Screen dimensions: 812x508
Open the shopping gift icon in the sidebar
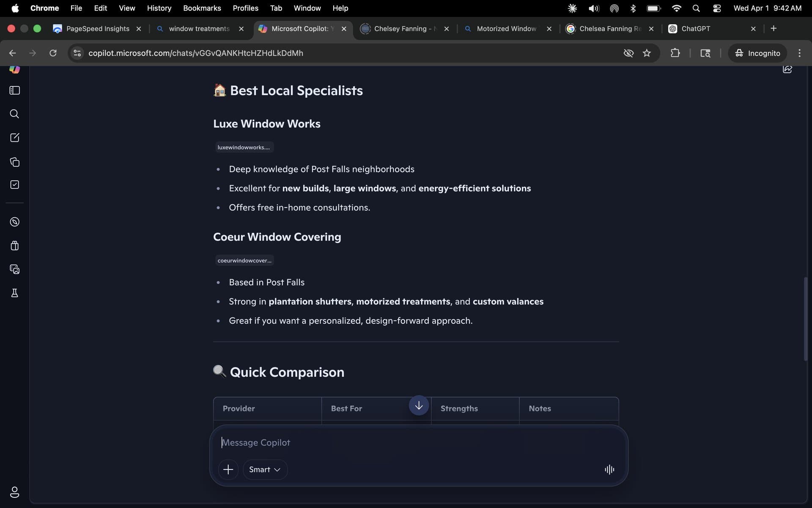(14, 246)
